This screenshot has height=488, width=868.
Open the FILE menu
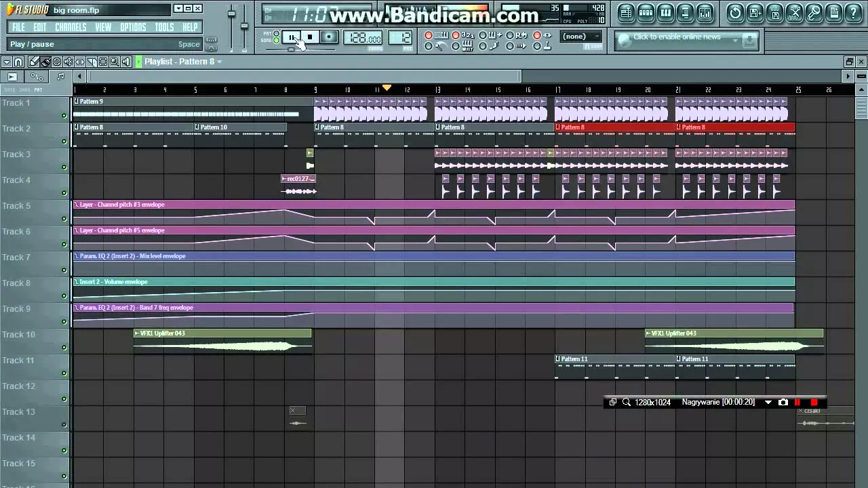[18, 27]
